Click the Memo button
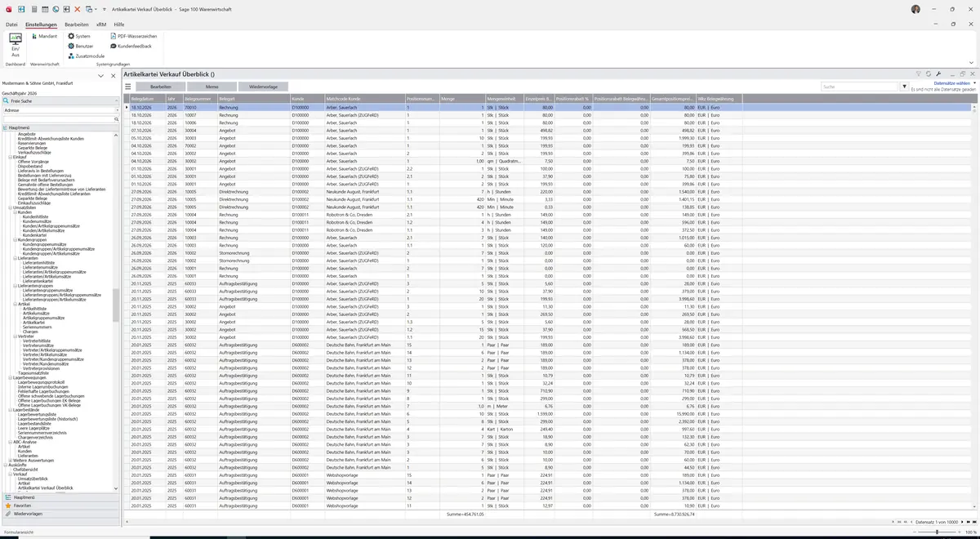Viewport: 980px width, 539px height. (212, 86)
